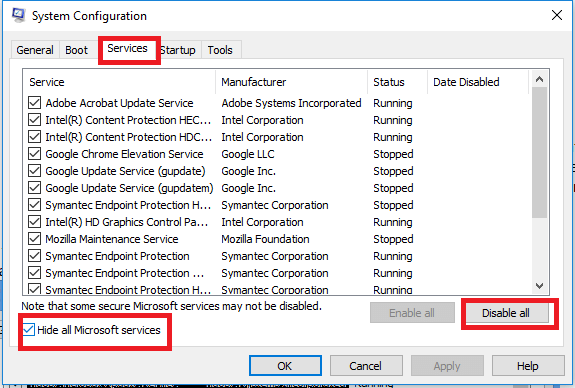Toggle Hide all Microsoft services checkbox
575x388 pixels.
[x=29, y=330]
